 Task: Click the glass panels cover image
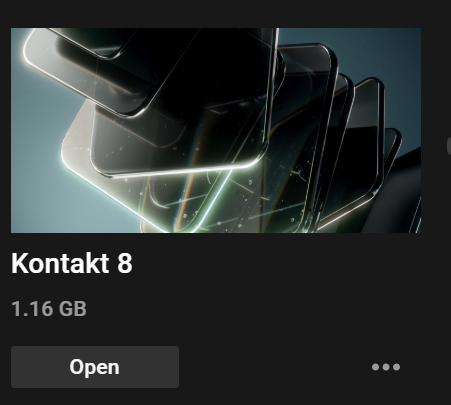pyautogui.click(x=216, y=130)
